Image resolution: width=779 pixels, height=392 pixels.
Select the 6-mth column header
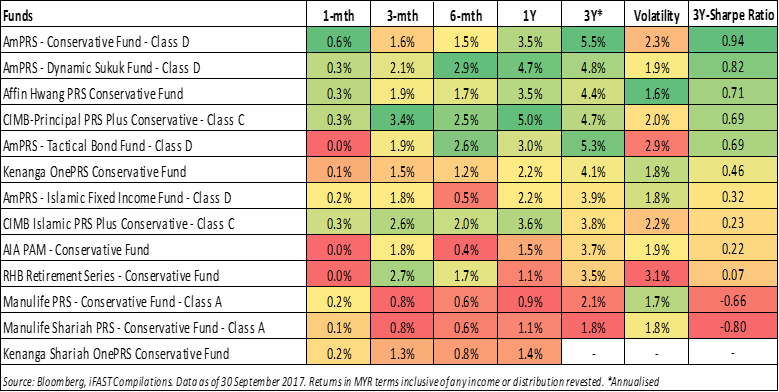[465, 16]
